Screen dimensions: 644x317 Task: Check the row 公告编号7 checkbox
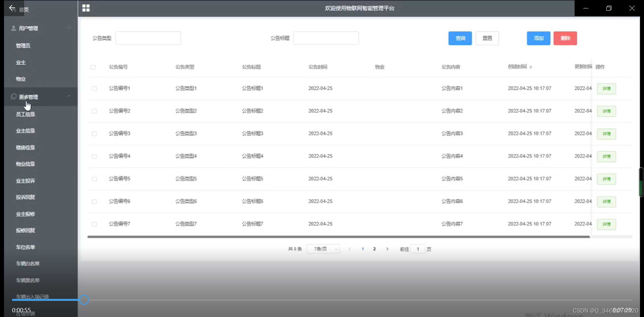[94, 224]
